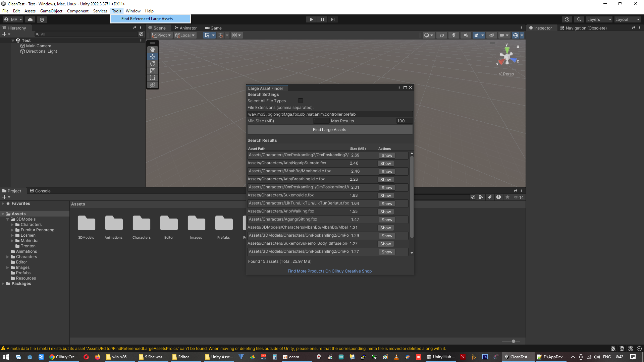Open the MA account dropdown

(x=13, y=19)
